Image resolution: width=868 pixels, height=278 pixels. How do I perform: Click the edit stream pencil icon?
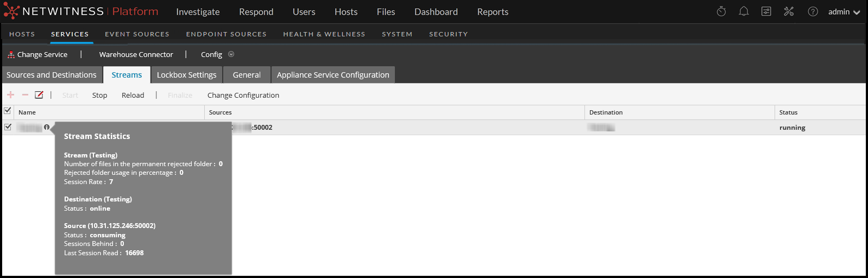[39, 95]
